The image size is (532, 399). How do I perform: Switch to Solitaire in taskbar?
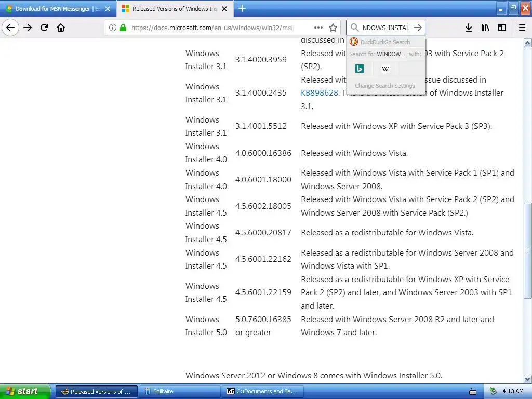(x=179, y=391)
